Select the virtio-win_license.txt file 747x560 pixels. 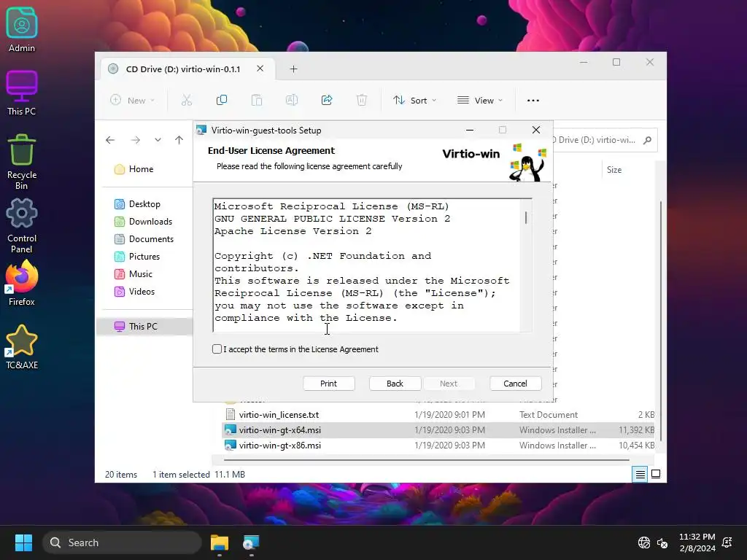pos(438,415)
